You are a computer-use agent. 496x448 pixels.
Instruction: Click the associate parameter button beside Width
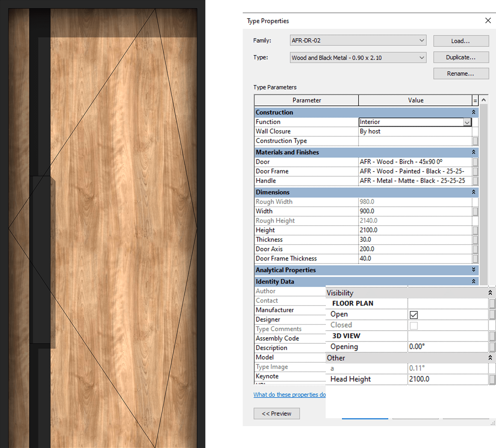click(x=475, y=211)
